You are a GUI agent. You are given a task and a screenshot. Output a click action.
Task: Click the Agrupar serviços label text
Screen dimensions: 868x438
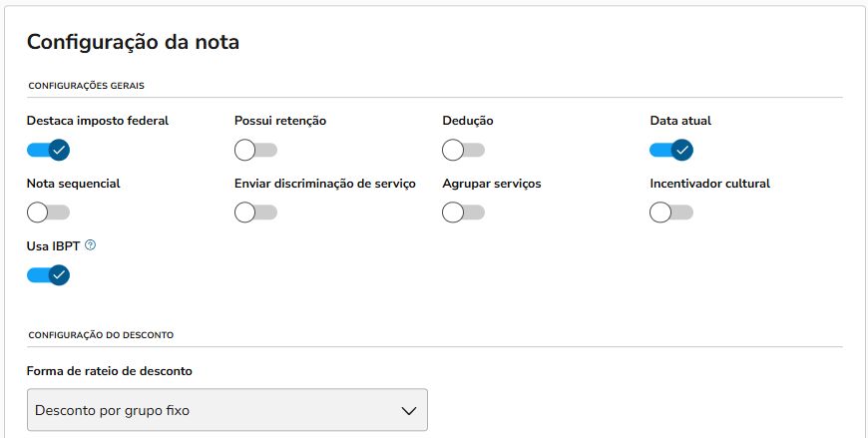pos(492,184)
